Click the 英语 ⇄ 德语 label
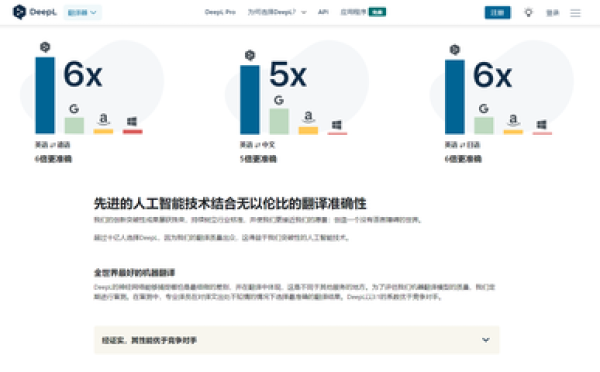The width and height of the screenshot is (600, 372). [x=52, y=145]
